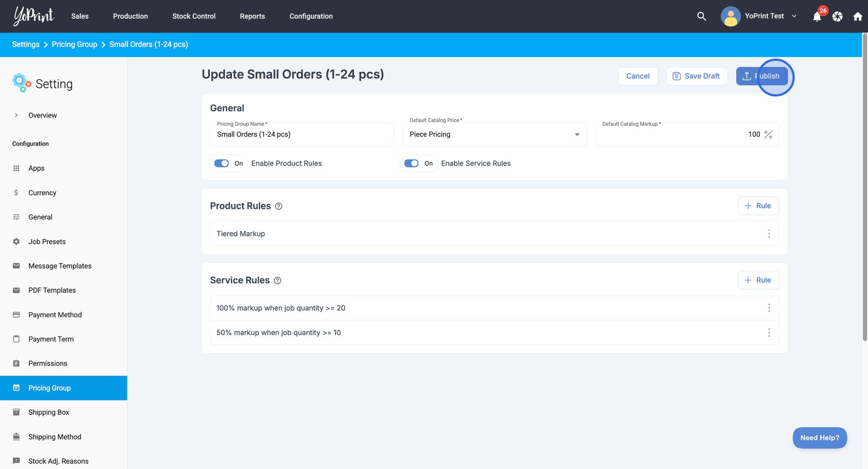Open the Stock Control menu
The height and width of the screenshot is (469, 868).
pyautogui.click(x=194, y=16)
